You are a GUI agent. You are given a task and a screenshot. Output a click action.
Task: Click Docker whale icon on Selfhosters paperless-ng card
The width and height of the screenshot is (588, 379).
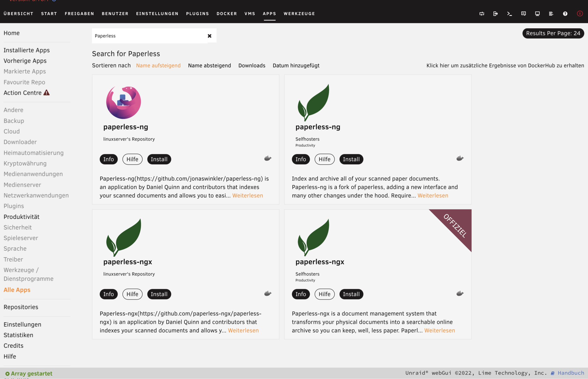460,158
